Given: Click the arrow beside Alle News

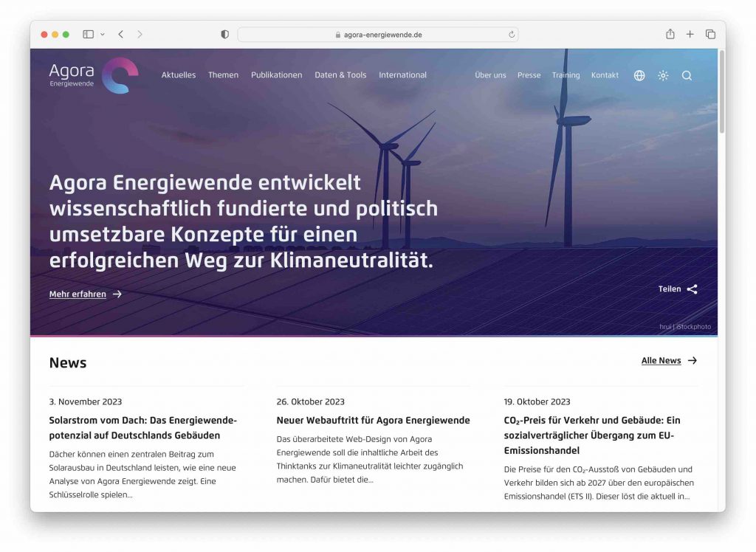Looking at the screenshot, I should pyautogui.click(x=693, y=361).
